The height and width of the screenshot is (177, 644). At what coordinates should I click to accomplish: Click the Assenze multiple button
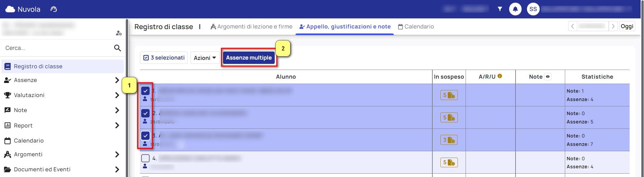point(249,58)
